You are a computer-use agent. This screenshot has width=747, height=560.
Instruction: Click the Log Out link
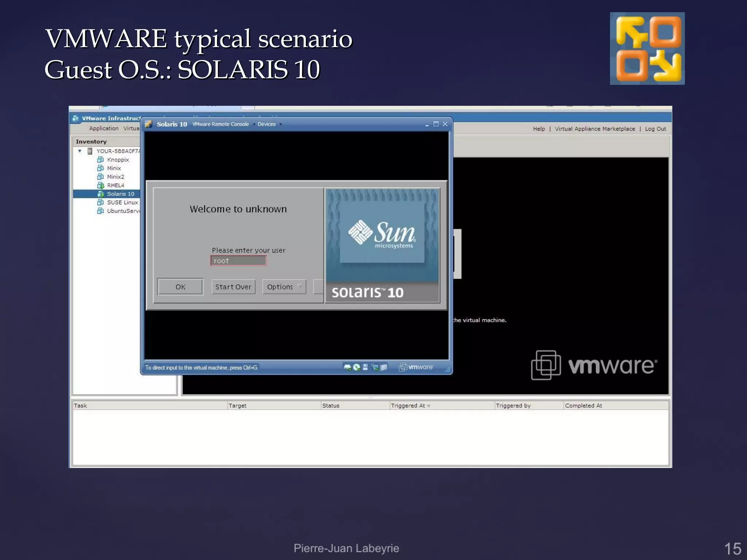coord(655,129)
